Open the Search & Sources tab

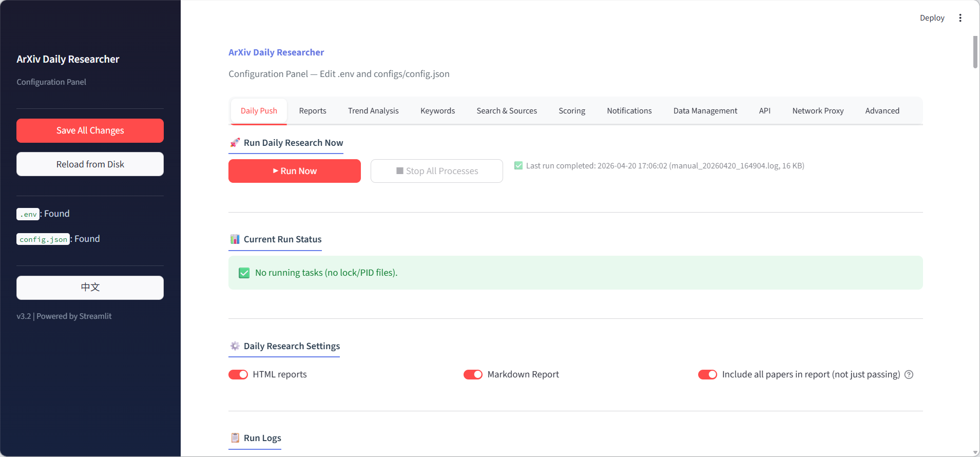pos(507,111)
